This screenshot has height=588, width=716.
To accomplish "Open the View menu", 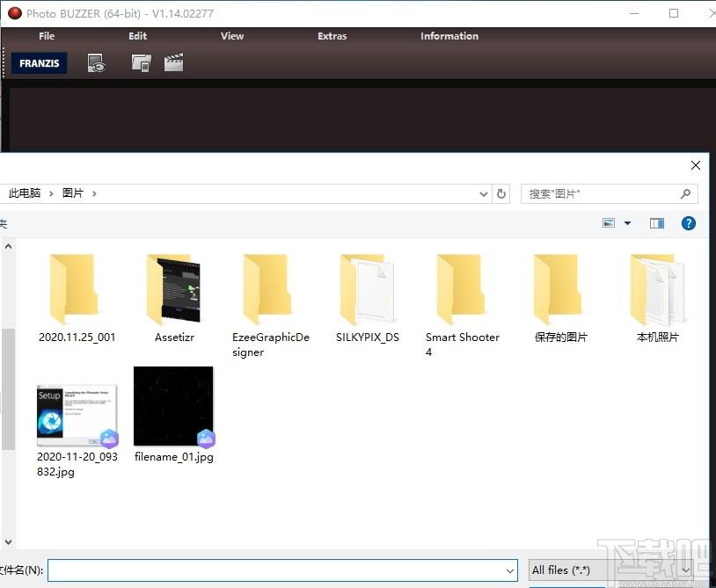I will (x=232, y=36).
